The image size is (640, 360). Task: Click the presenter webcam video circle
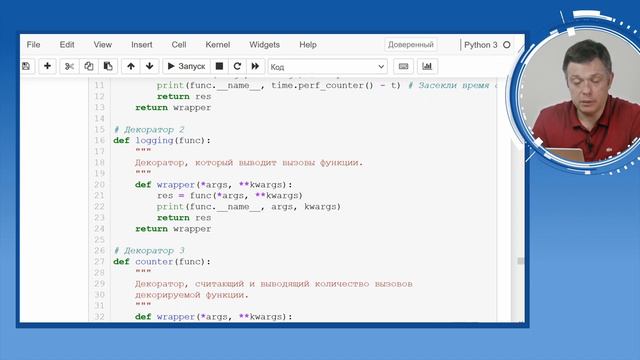(x=580, y=96)
